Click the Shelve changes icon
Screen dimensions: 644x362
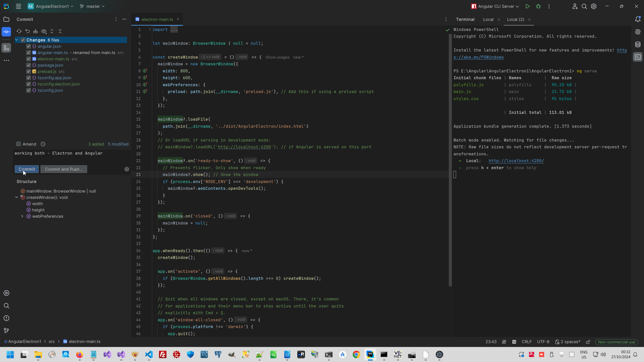coord(35,31)
